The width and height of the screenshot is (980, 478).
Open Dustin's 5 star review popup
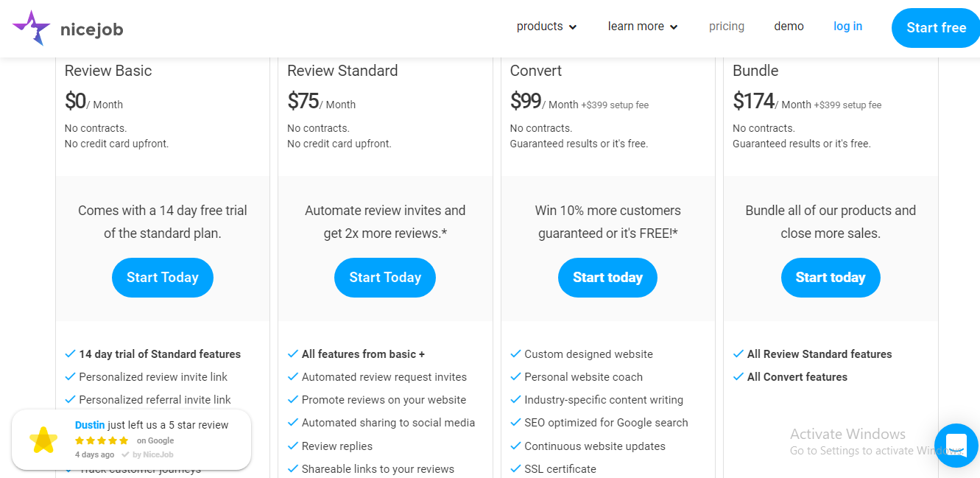(x=152, y=426)
